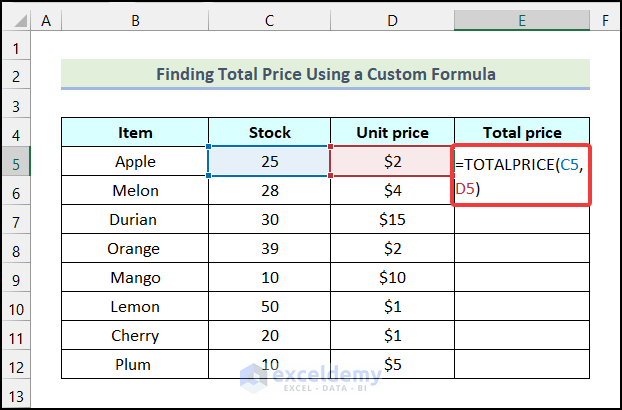This screenshot has width=622, height=410.
Task: Click the empty total price cell for Lemon
Action: click(x=521, y=306)
